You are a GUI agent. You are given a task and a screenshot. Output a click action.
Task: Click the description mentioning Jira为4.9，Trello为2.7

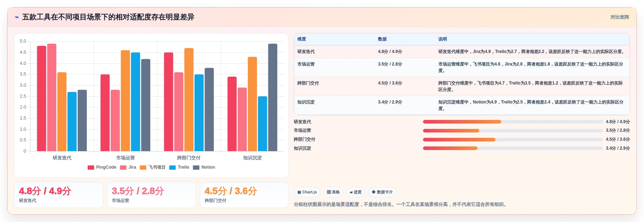532,52
